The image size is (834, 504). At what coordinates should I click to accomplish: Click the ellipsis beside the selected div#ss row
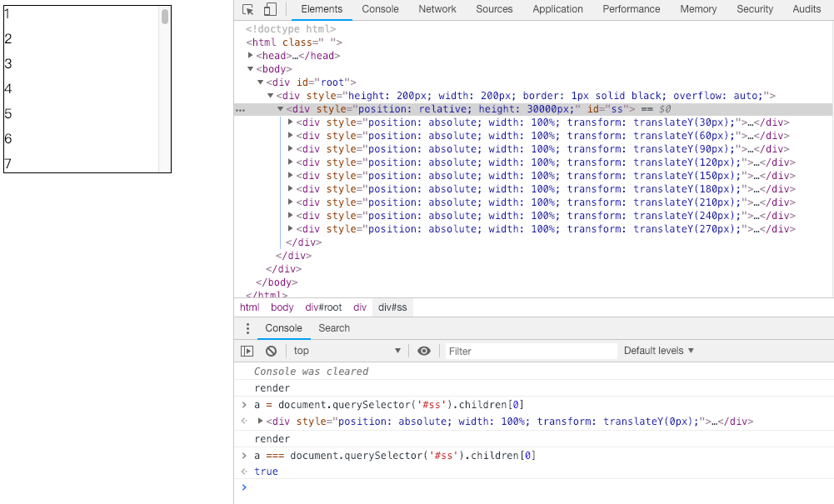(x=241, y=109)
